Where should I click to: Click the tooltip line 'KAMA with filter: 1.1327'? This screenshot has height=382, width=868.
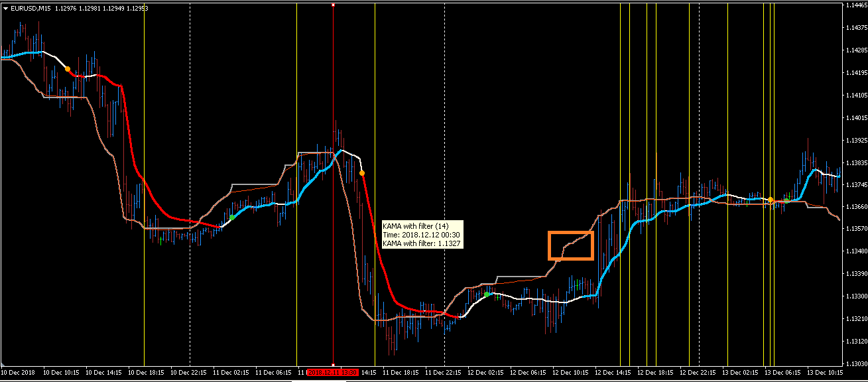(422, 243)
